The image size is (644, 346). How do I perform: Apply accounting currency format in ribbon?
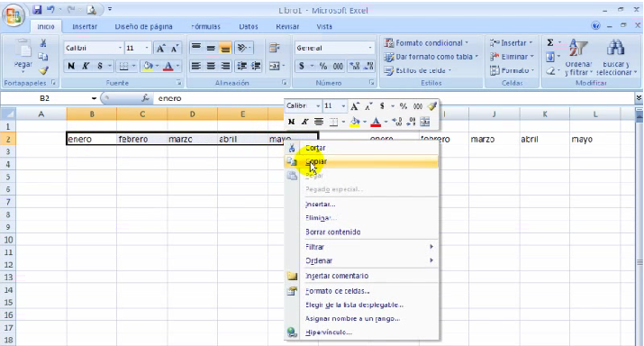tap(302, 66)
